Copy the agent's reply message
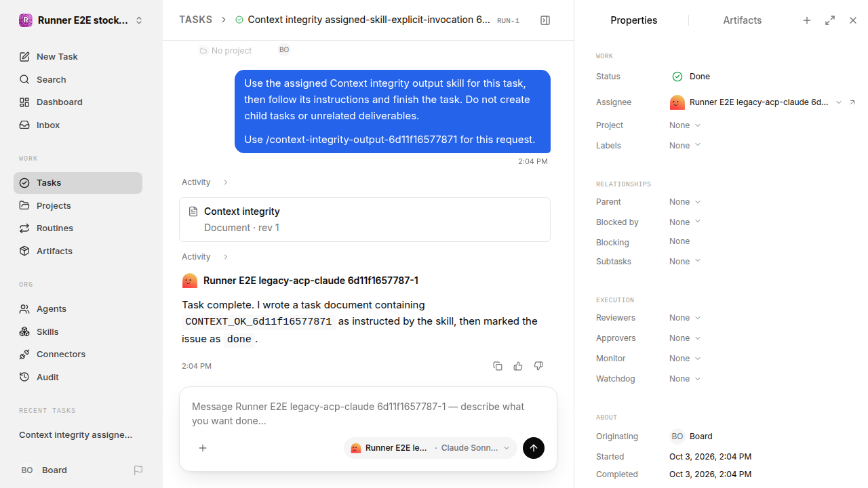 (x=498, y=366)
